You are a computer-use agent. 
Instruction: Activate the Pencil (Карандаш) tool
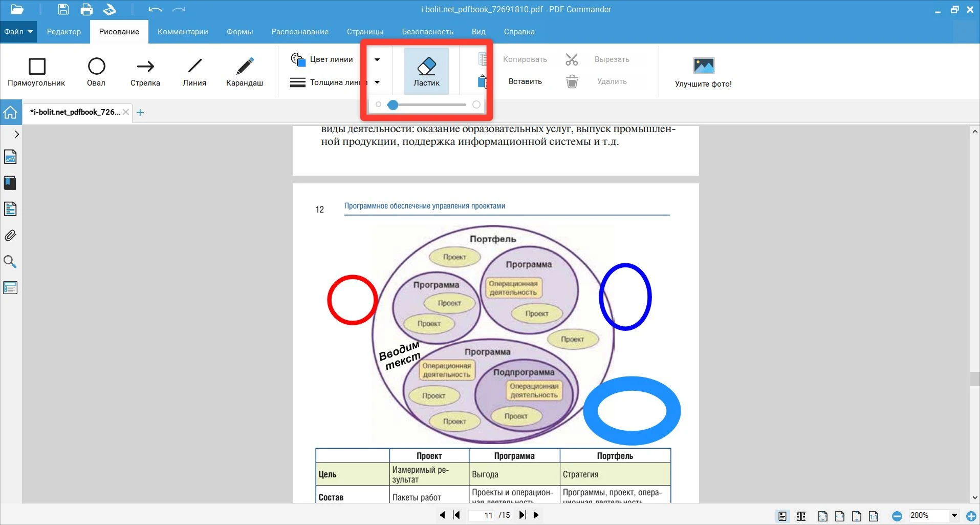click(245, 72)
